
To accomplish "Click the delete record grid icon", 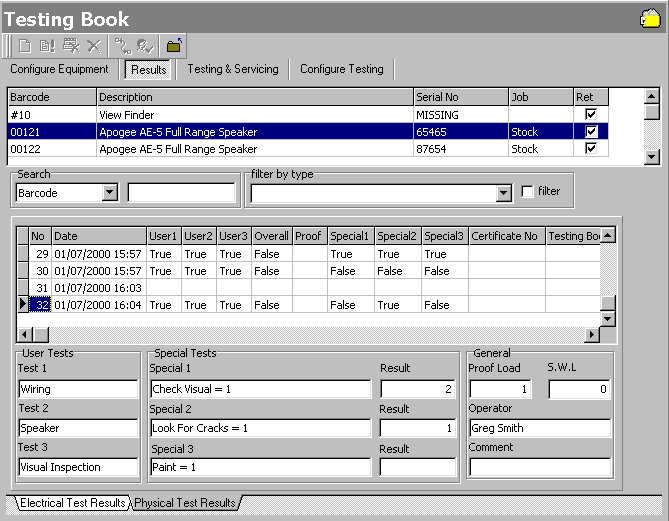I will 70,45.
